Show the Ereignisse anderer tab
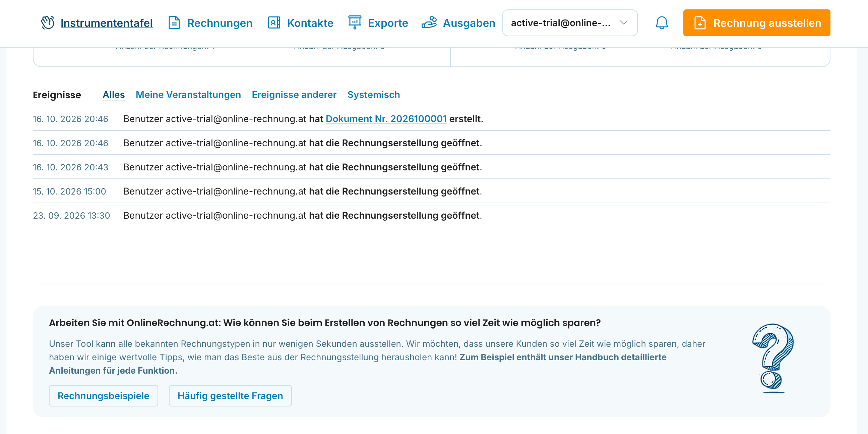Viewport: 868px width, 434px height. pos(294,95)
